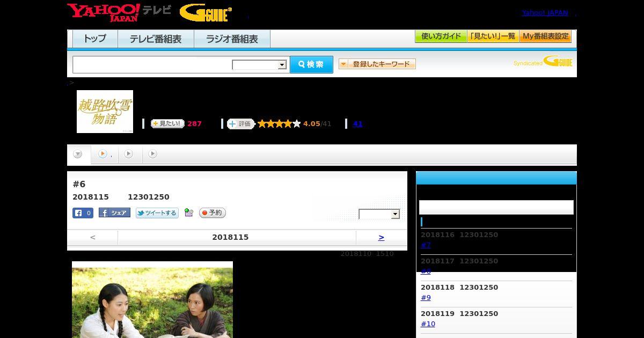Open My番組表設定
Screen dimensions: 644x338
(x=545, y=36)
